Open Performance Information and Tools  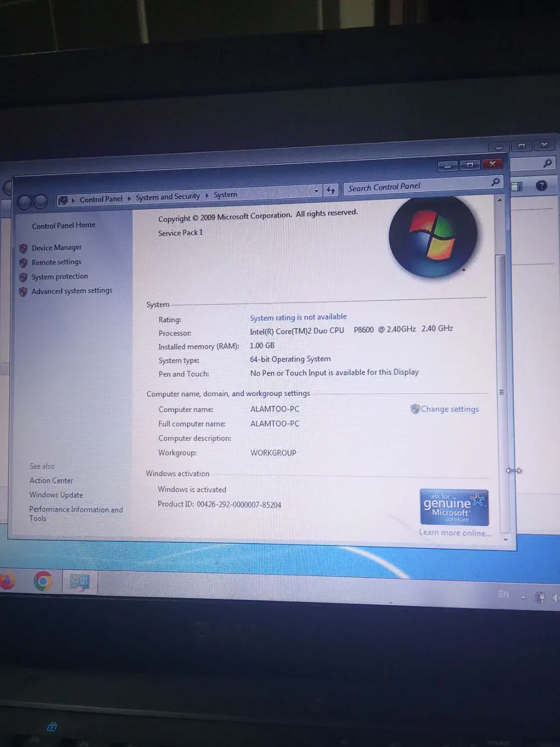coord(76,514)
